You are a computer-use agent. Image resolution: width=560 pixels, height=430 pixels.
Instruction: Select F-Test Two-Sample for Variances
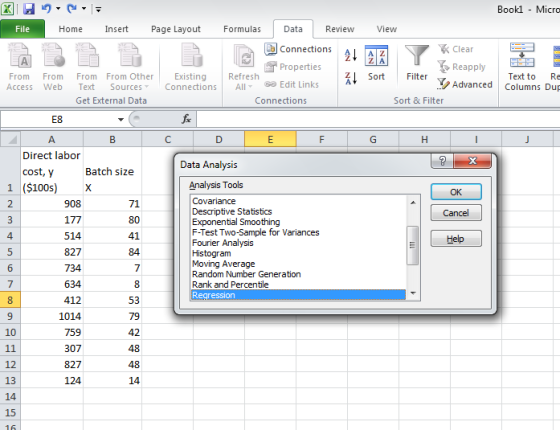click(x=298, y=232)
